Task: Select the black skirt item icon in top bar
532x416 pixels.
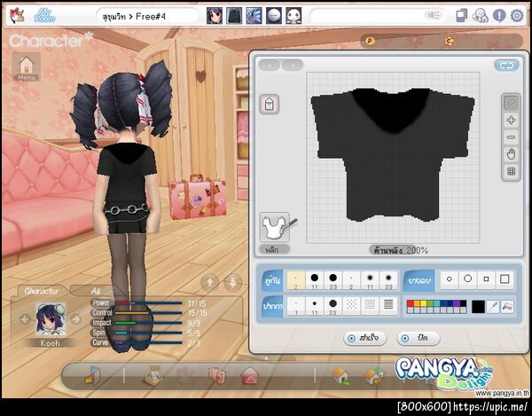Action: tap(234, 16)
